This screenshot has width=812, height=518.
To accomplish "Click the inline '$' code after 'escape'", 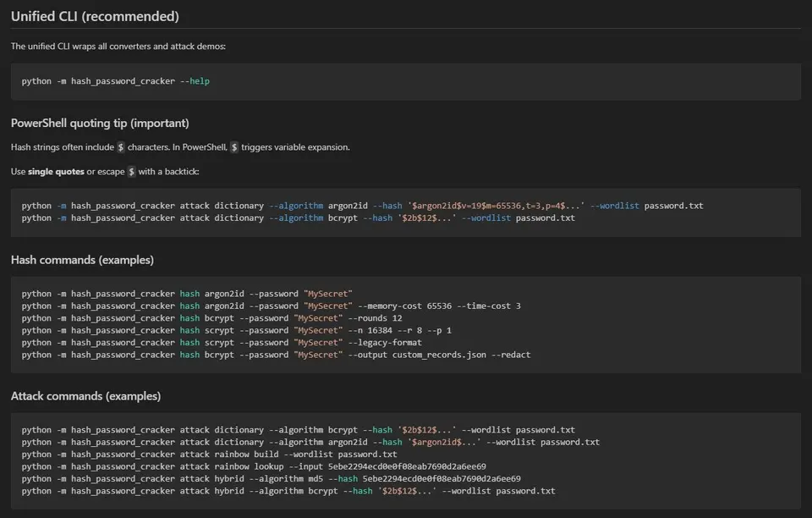I will (x=132, y=172).
